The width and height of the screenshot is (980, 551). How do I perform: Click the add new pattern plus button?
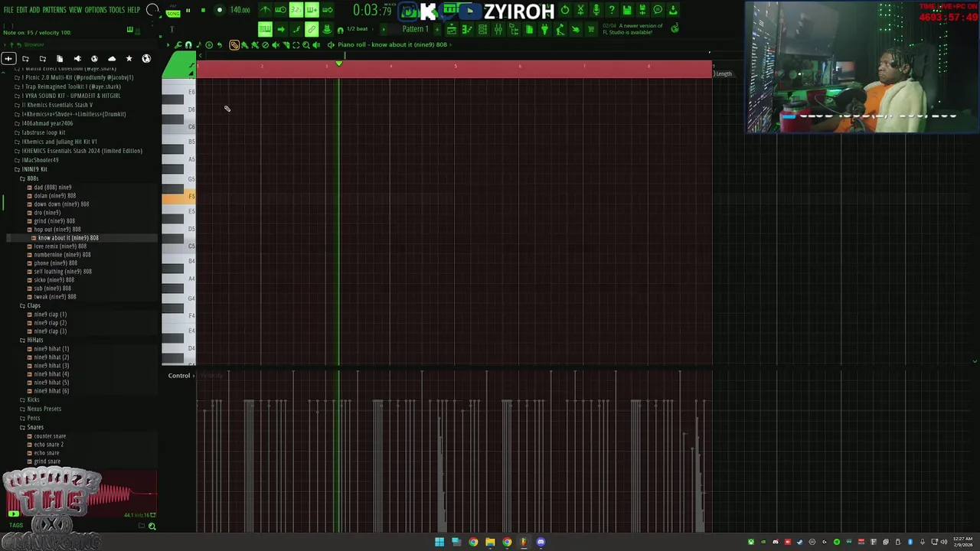click(436, 29)
